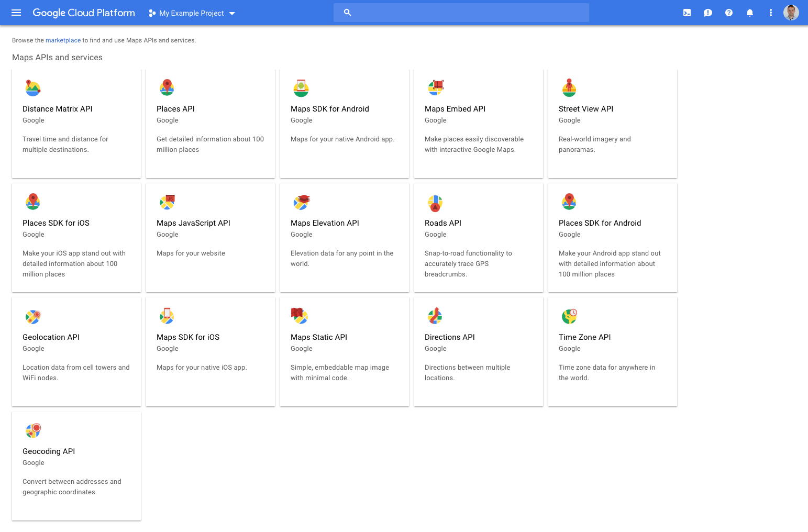
Task: Open the Maps SDK for iOS title
Action: [x=188, y=337]
